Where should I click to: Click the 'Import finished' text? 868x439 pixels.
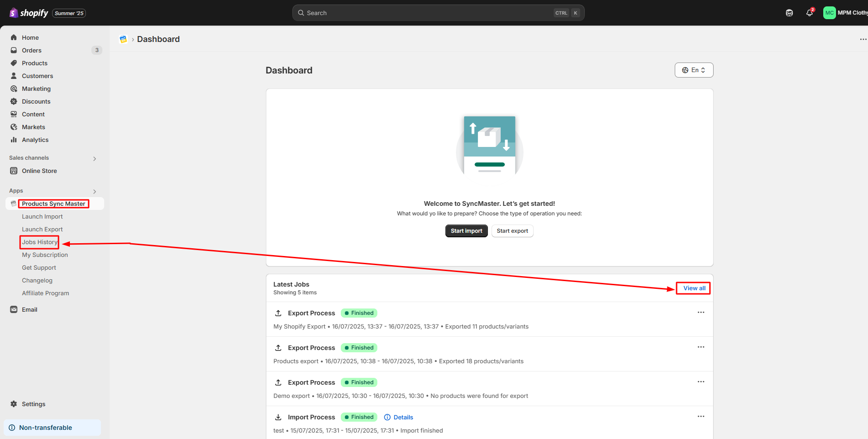pyautogui.click(x=422, y=431)
